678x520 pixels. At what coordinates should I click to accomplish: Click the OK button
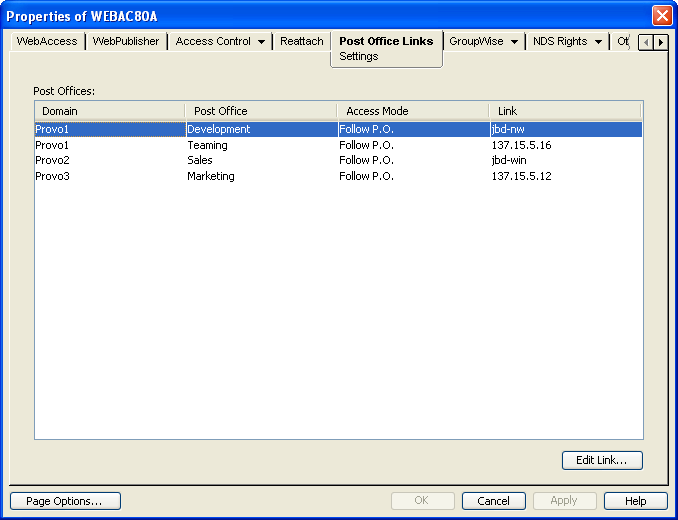coord(422,501)
